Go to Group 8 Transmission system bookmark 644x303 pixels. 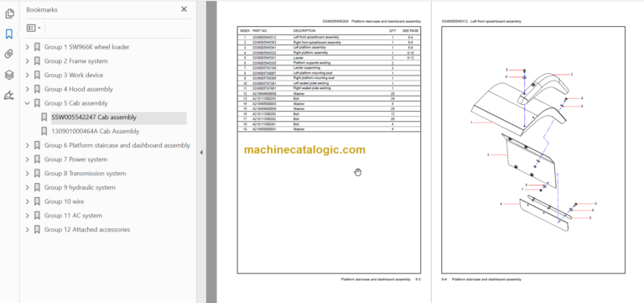[85, 174]
